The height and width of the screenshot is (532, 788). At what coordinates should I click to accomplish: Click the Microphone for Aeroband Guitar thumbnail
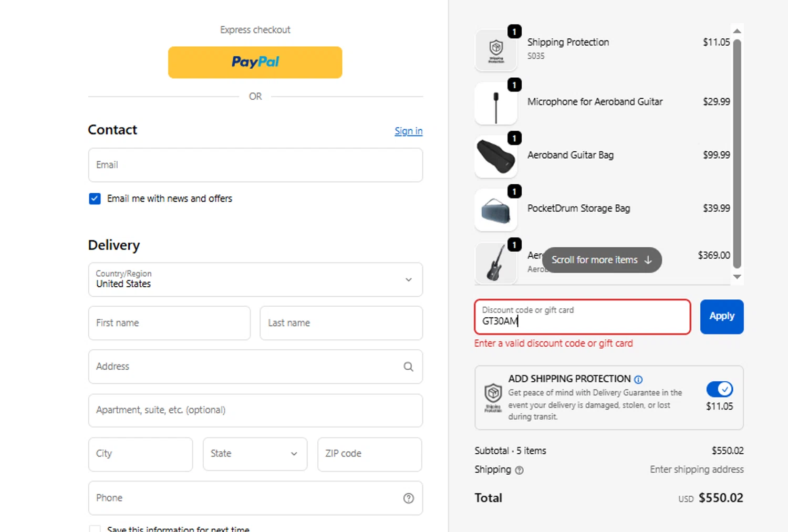click(496, 103)
